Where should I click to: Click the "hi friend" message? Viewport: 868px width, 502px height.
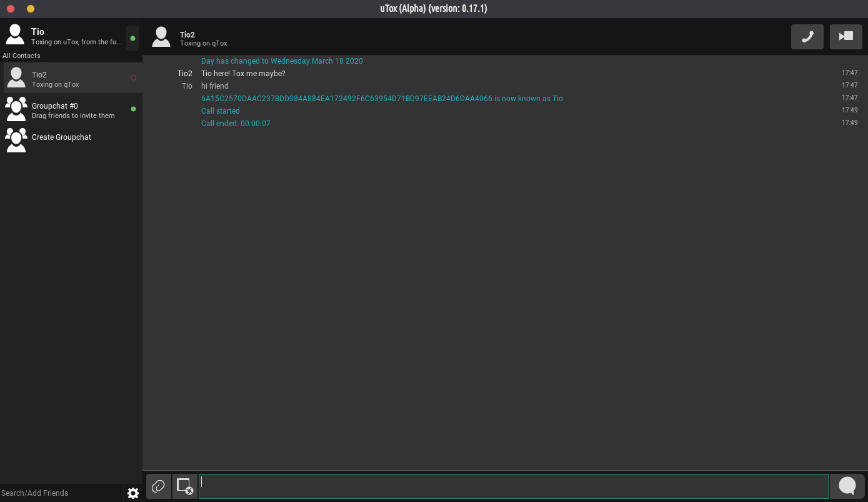(x=215, y=86)
